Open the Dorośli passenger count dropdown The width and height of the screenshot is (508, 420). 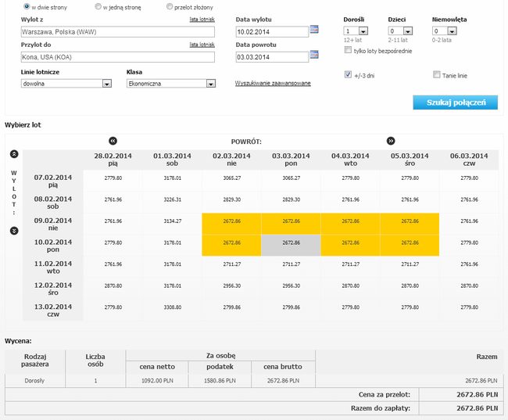coord(356,31)
